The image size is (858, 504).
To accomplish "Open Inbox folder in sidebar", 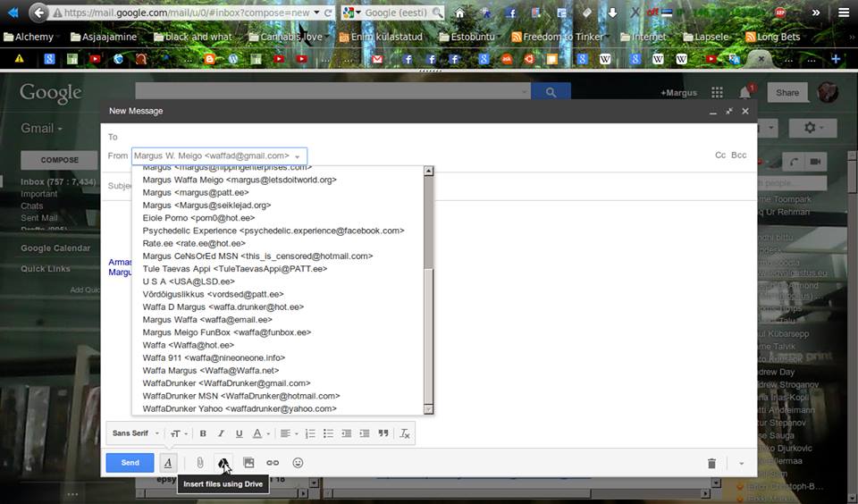I will (x=58, y=181).
